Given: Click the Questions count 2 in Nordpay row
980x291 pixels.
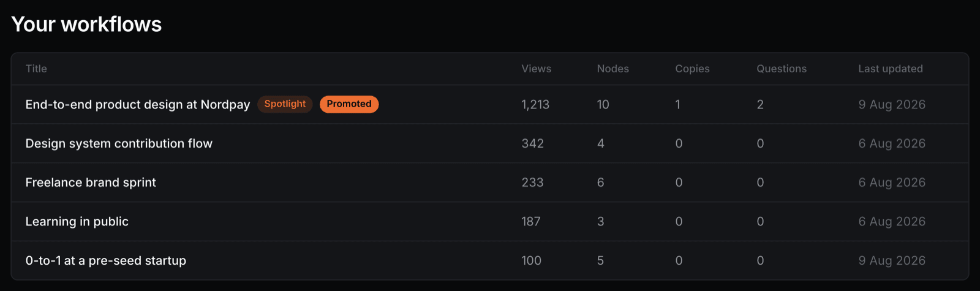Looking at the screenshot, I should (760, 105).
